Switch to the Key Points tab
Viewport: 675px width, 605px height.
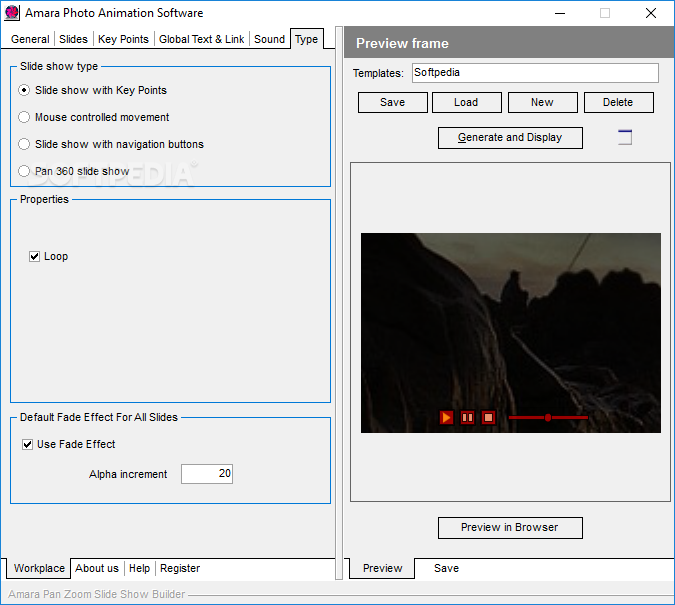[123, 39]
